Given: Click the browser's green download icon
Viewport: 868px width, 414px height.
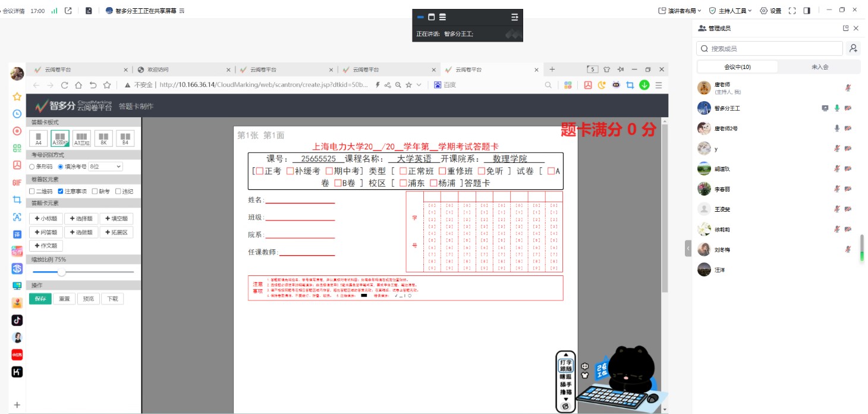Looking at the screenshot, I should [644, 85].
